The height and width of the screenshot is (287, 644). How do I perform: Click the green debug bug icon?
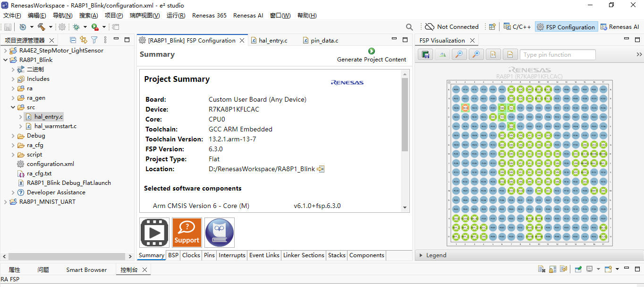pyautogui.click(x=76, y=27)
